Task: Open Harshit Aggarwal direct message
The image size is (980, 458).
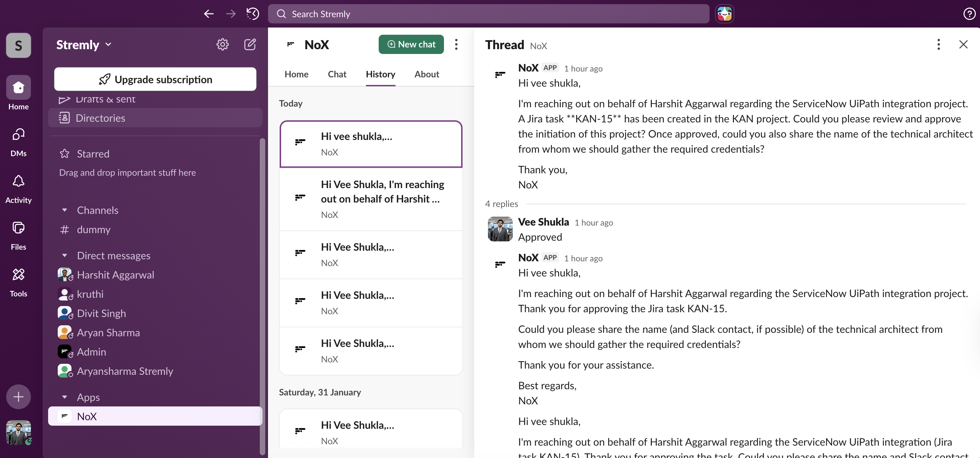Action: (115, 275)
